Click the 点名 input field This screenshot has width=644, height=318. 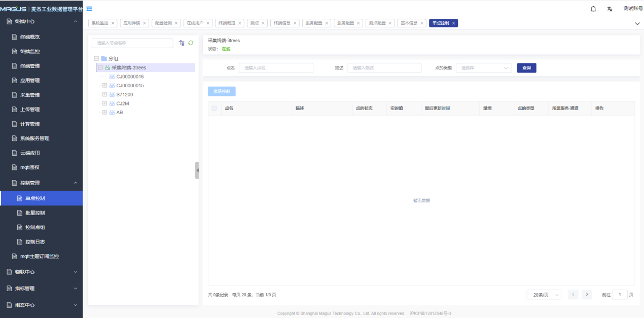coord(276,68)
